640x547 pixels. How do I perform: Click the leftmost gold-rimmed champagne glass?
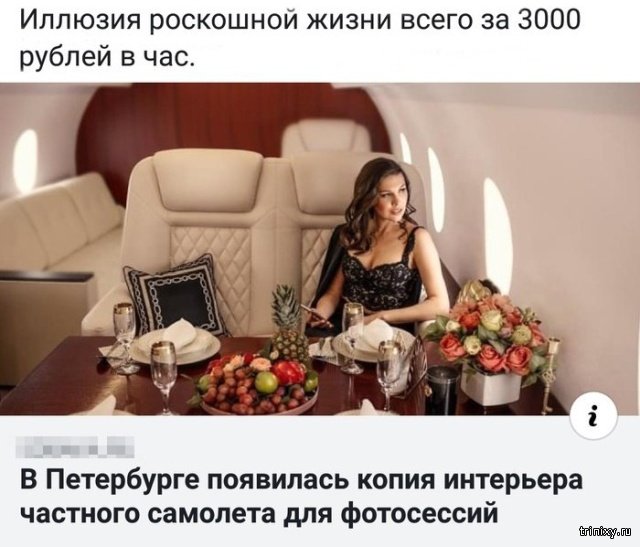click(126, 336)
